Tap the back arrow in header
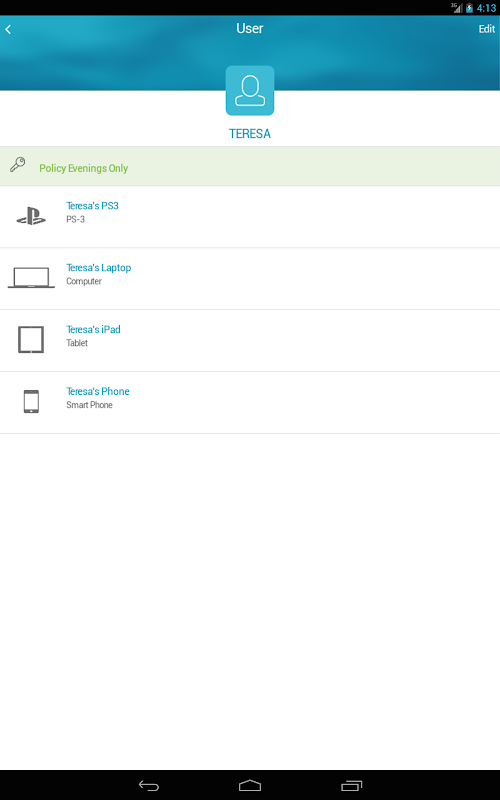Viewport: 500px width, 800px height. (x=8, y=30)
